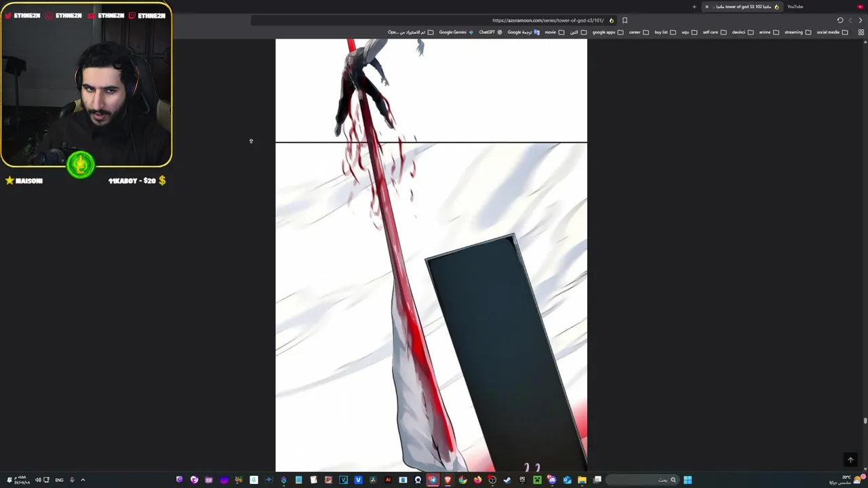Viewport: 868px width, 488px height.
Task: Open Steam from the taskbar
Action: tap(507, 480)
